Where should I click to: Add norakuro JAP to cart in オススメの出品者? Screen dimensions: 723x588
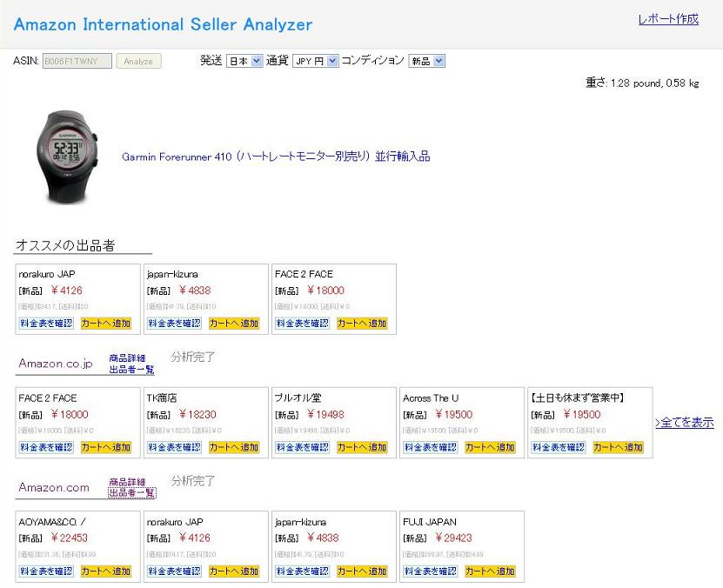105,324
